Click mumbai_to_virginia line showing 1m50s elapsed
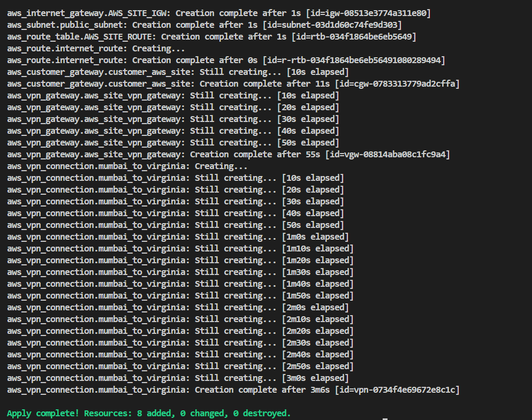 coord(180,296)
